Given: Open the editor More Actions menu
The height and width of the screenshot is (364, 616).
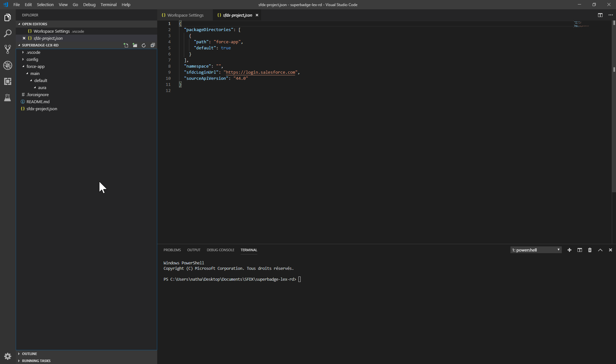Looking at the screenshot, I should (x=611, y=15).
